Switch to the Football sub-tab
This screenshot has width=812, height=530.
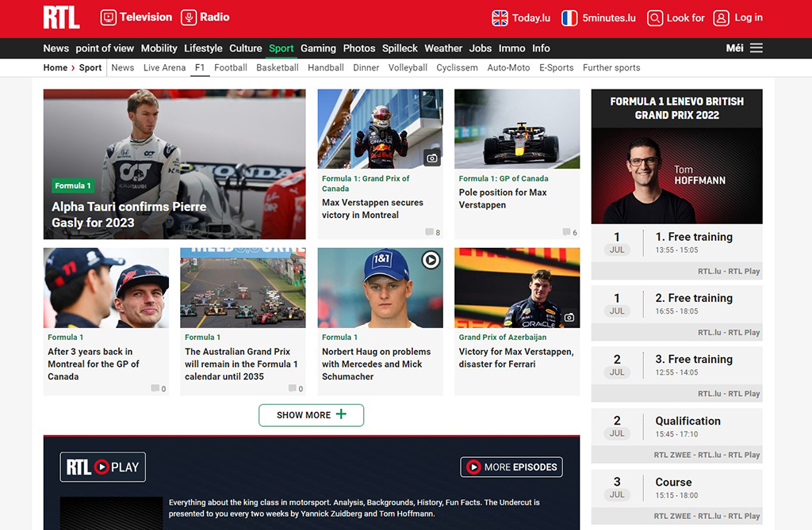231,68
